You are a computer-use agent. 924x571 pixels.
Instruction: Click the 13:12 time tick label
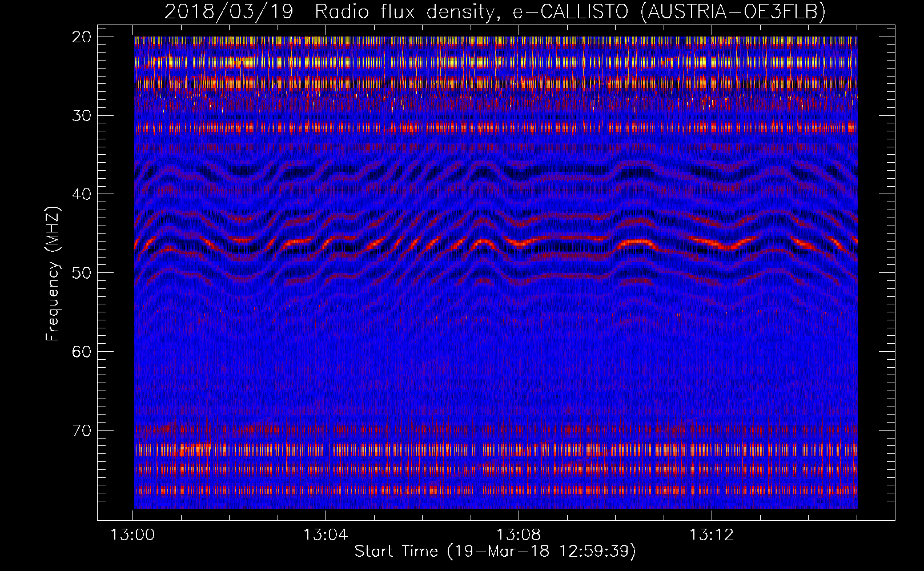pos(712,535)
